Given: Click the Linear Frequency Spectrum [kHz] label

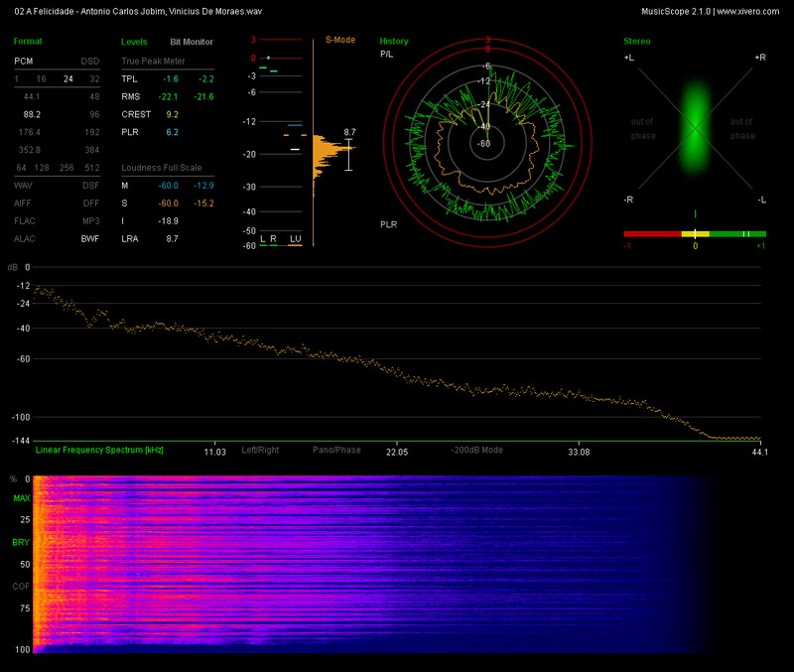Looking at the screenshot, I should click(99, 450).
